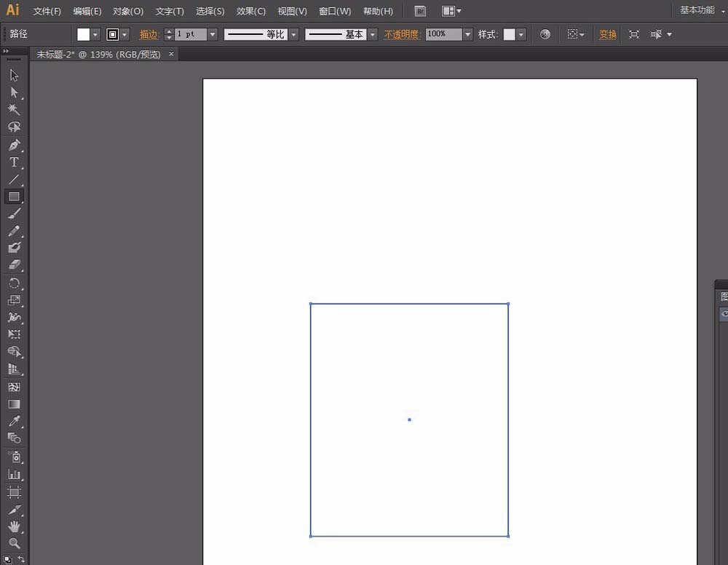The height and width of the screenshot is (565, 728).
Task: Choose the Pencil tool
Action: click(14, 231)
